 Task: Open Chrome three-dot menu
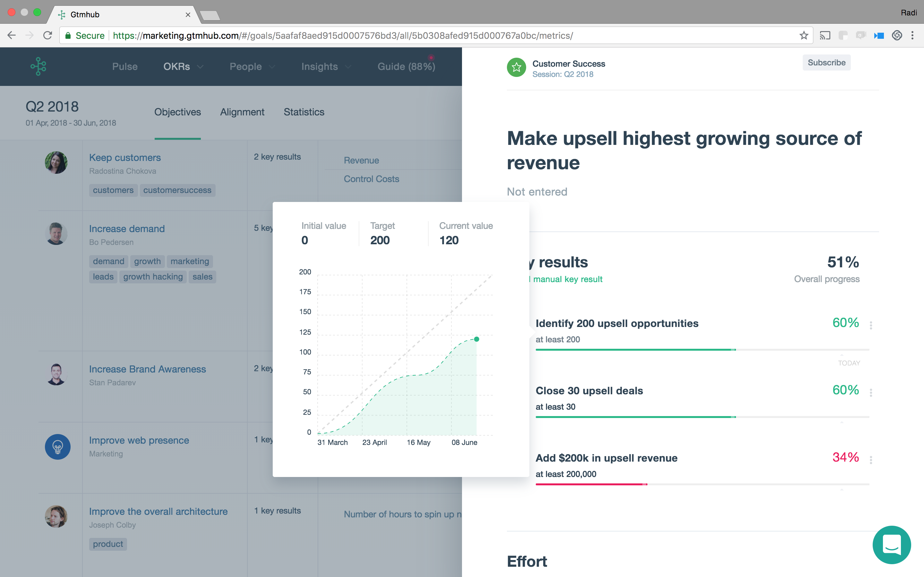point(912,36)
